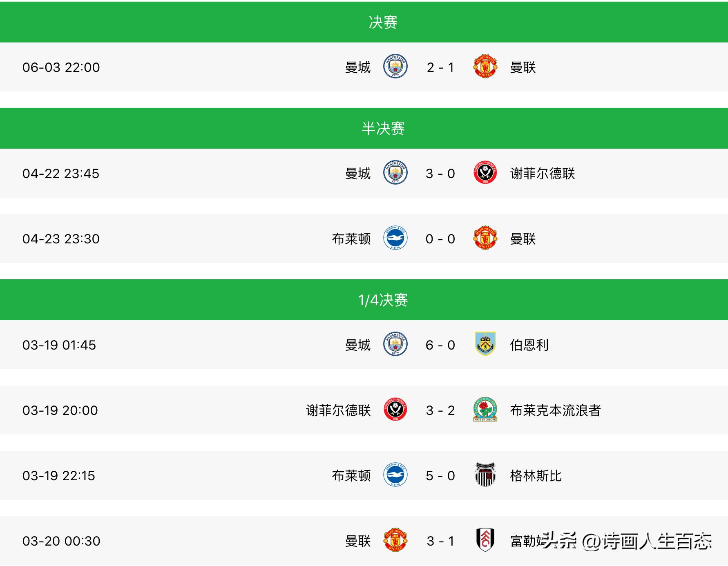Click the Manchester United crest in the final match

pos(485,68)
